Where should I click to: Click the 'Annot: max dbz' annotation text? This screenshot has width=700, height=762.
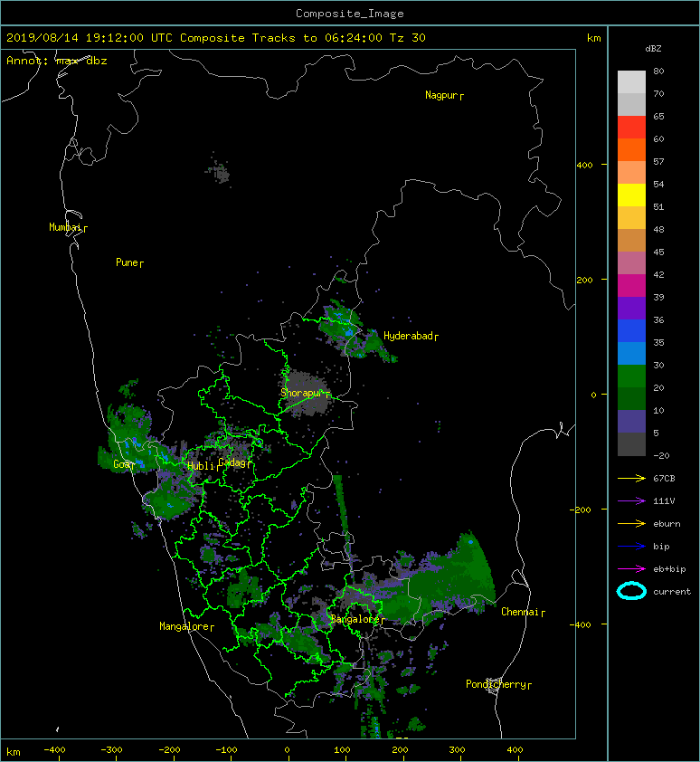tap(57, 61)
